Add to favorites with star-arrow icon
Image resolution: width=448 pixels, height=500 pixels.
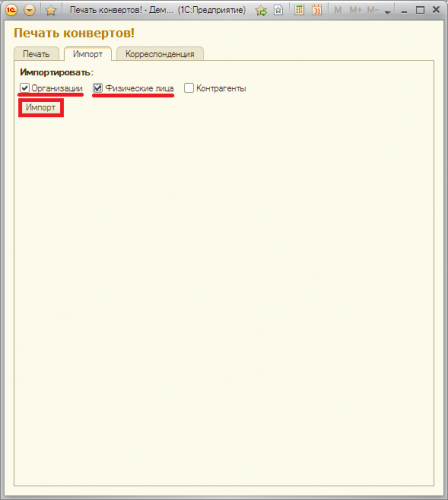click(x=261, y=10)
